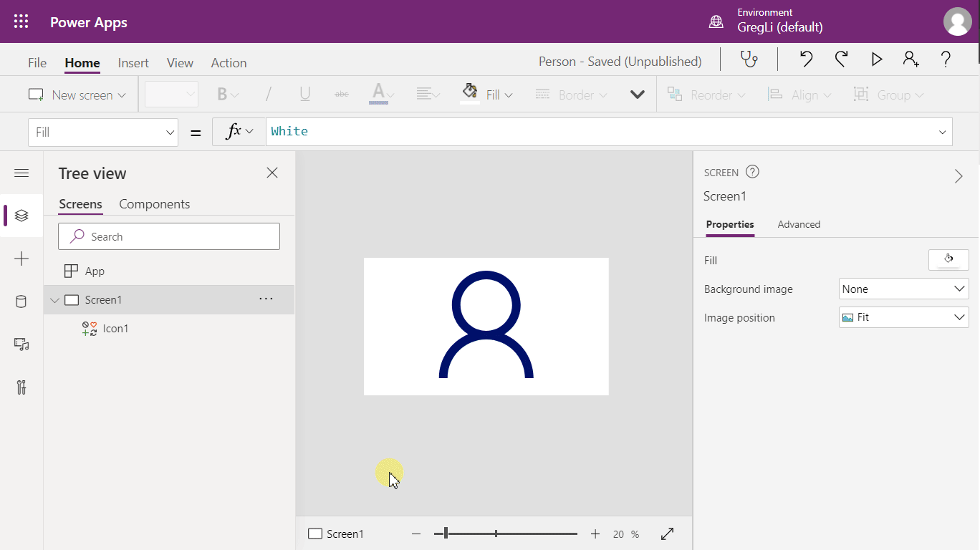The height and width of the screenshot is (550, 980).
Task: Click the Tree view Search field
Action: [x=169, y=236]
